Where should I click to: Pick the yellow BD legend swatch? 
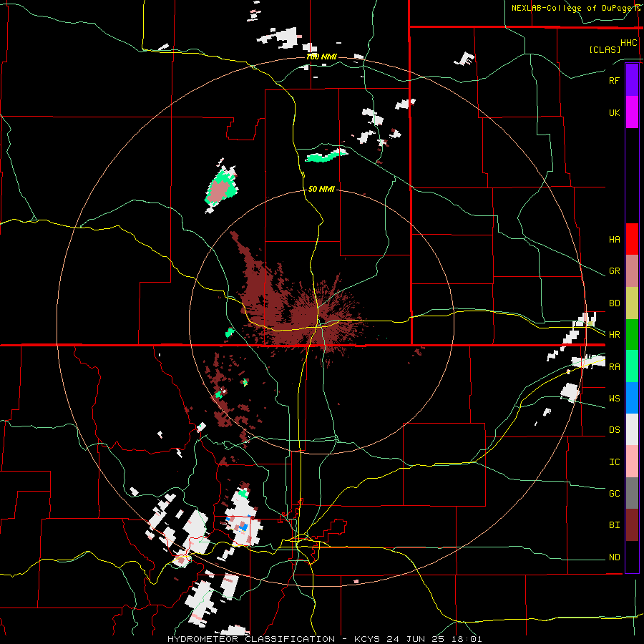pos(632,303)
